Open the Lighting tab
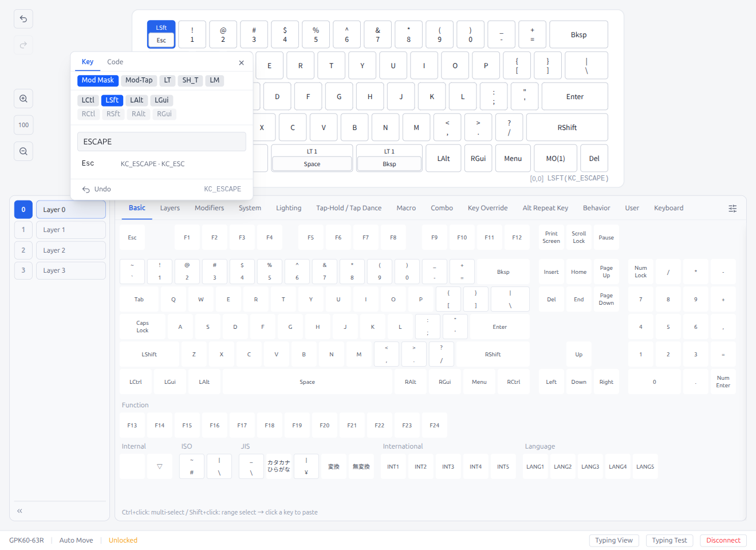This screenshot has height=550, width=756. (289, 208)
